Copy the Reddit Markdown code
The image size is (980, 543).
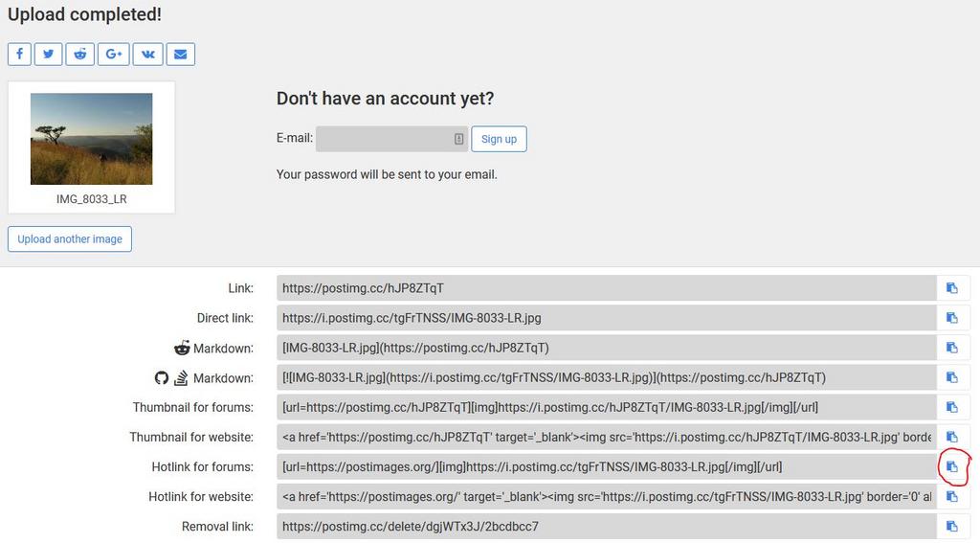point(952,348)
